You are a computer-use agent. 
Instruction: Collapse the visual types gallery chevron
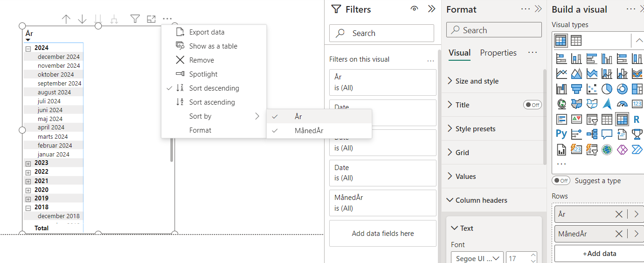[x=638, y=40]
